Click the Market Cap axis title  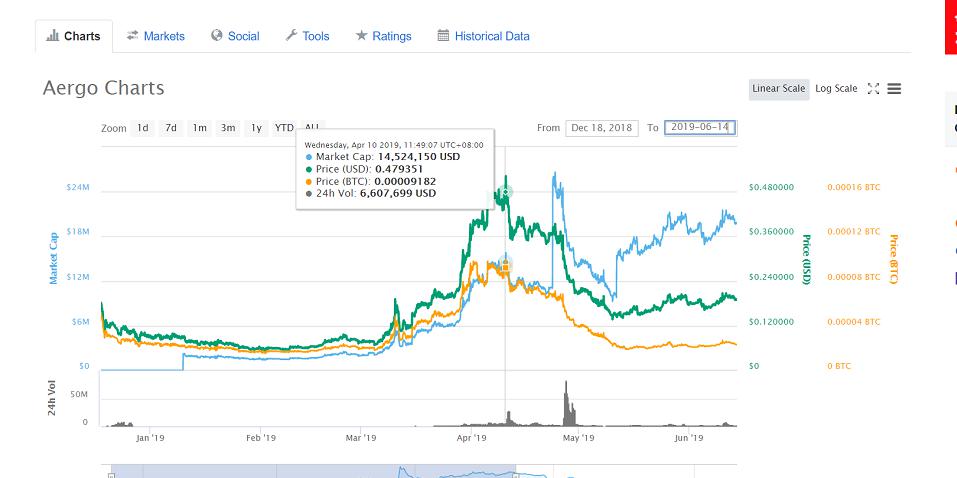click(54, 258)
